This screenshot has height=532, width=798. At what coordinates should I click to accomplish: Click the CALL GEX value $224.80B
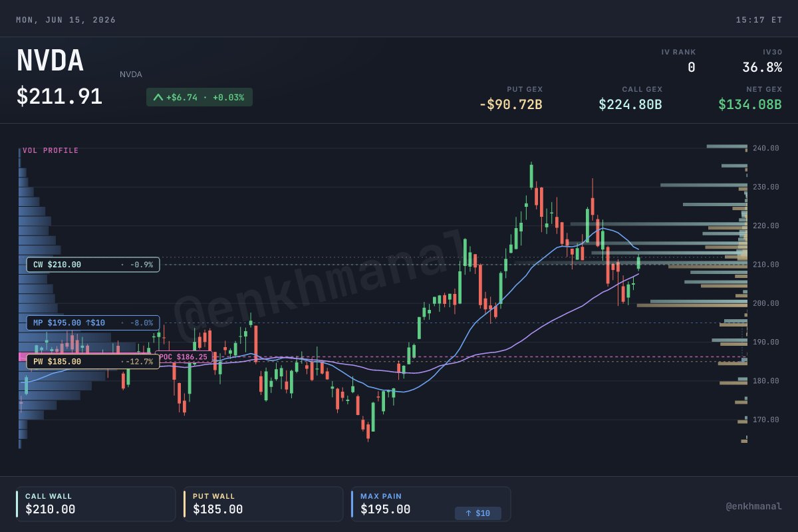click(x=630, y=104)
